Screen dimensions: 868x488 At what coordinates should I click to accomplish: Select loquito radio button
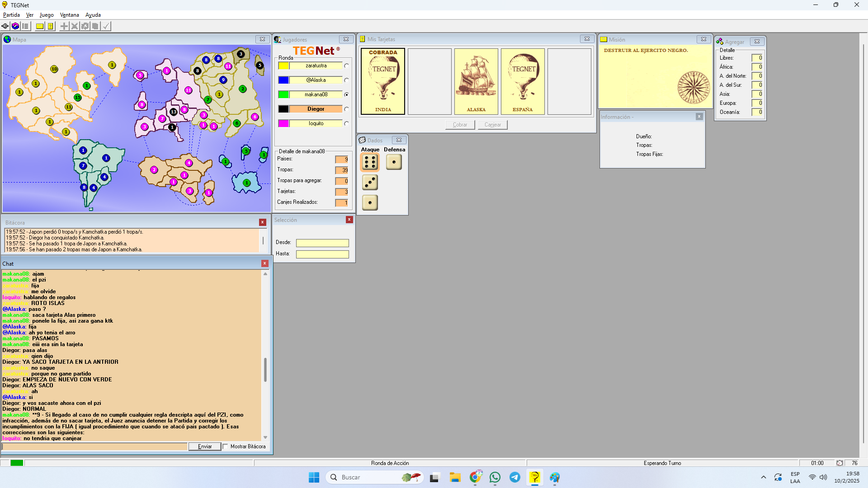coord(347,123)
